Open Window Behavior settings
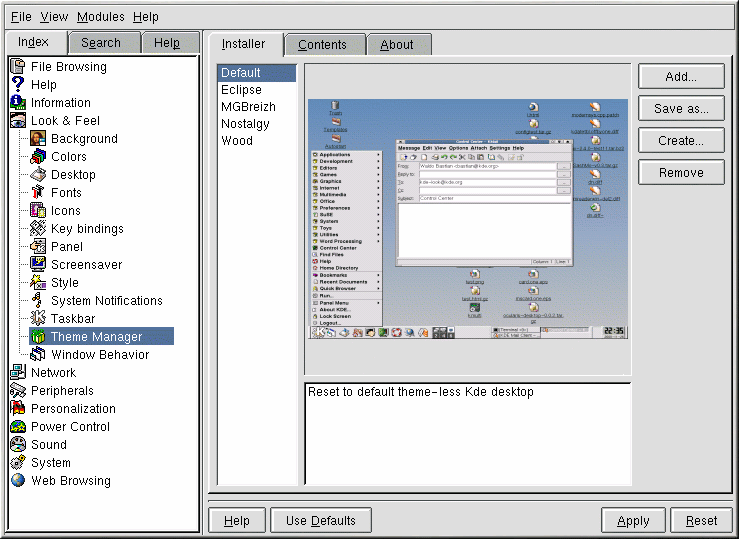This screenshot has width=739, height=539. pyautogui.click(x=100, y=355)
